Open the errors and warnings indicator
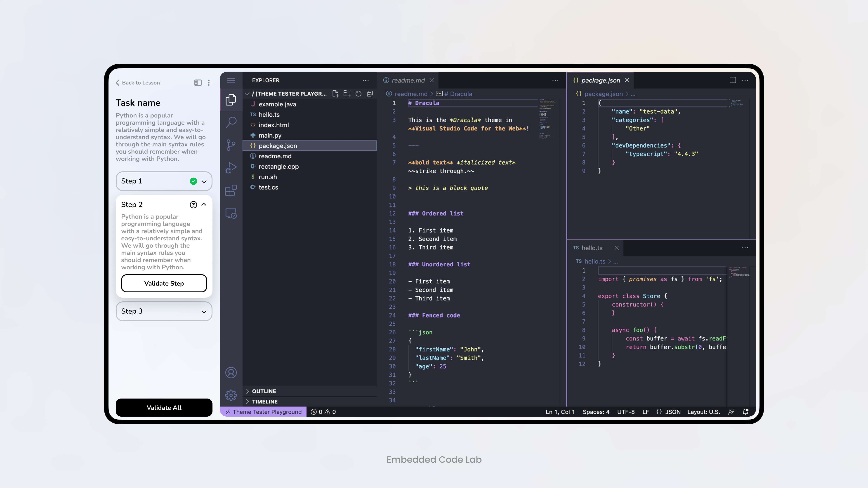868x488 pixels. [x=323, y=412]
